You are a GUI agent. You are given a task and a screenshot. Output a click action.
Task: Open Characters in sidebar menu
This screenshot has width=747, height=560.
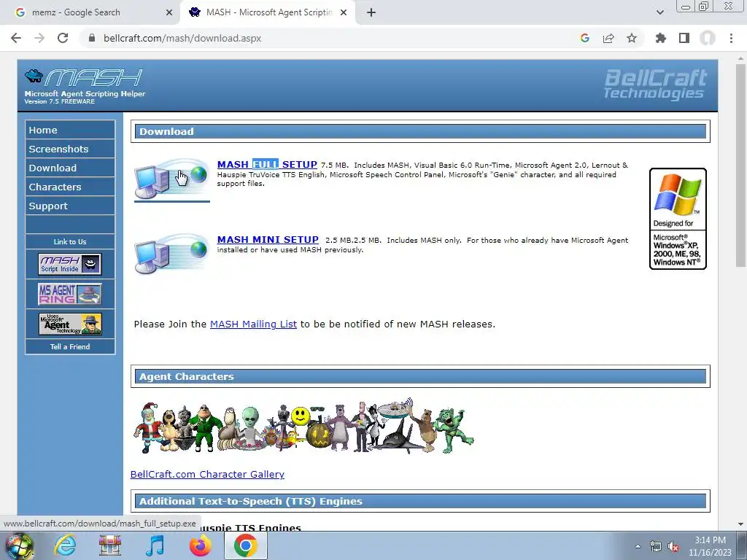[70, 187]
